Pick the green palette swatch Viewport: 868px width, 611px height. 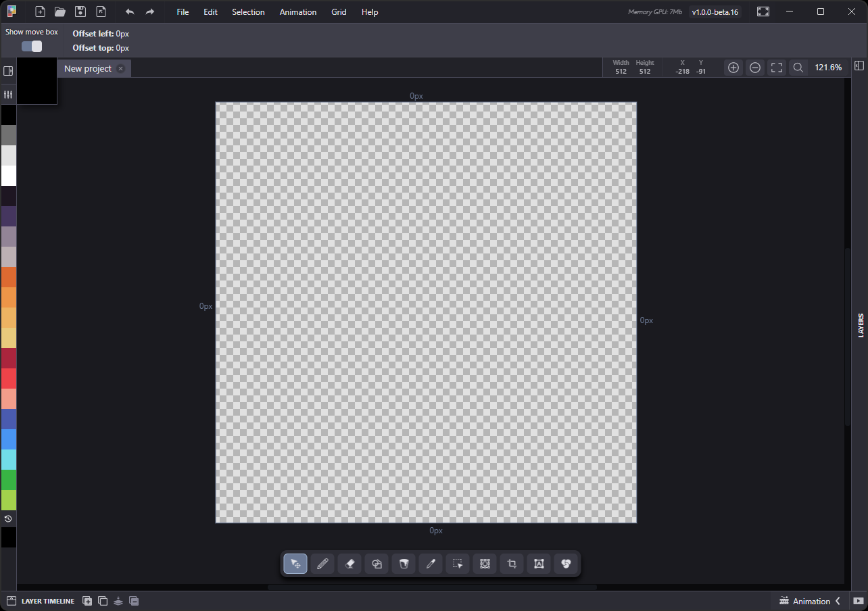[x=8, y=480]
